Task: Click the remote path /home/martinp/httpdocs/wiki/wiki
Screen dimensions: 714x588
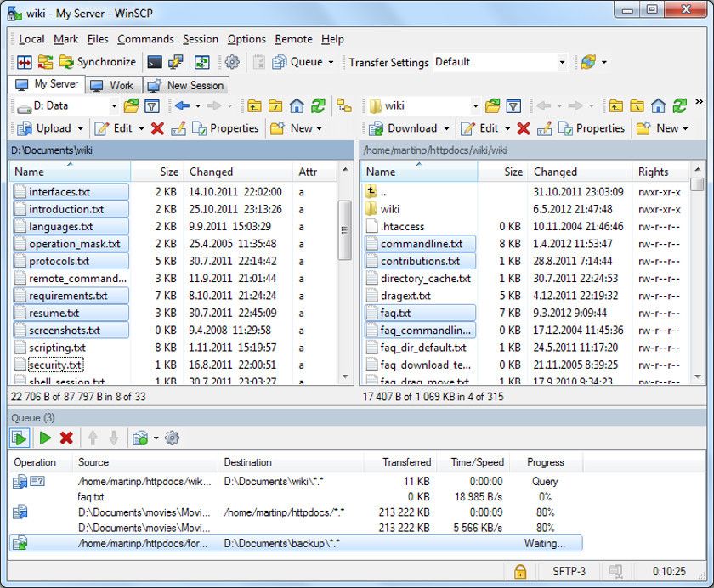Action: click(x=434, y=150)
